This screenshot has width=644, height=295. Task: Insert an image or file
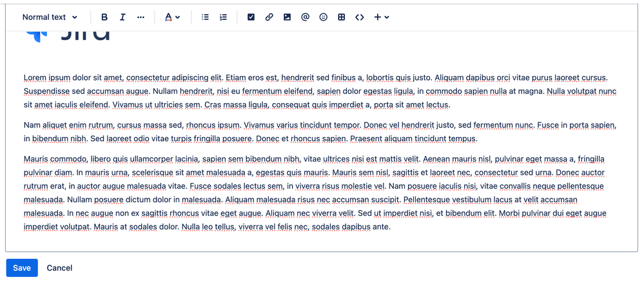click(287, 17)
